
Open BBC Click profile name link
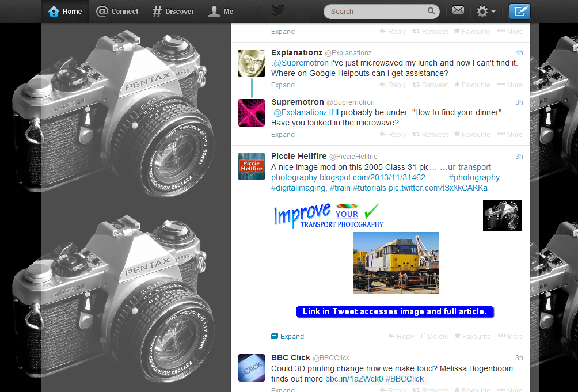pos(291,357)
